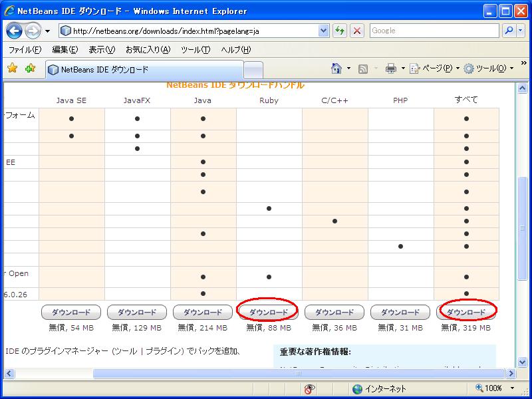Image resolution: width=532 pixels, height=399 pixels.
Task: Go back with the Back arrow button
Action: pos(14,31)
